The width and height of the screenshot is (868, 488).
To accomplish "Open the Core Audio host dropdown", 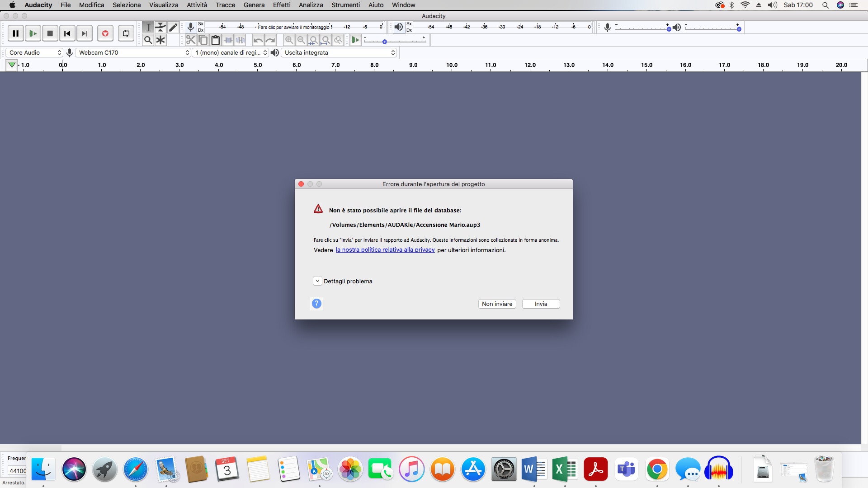I will point(34,53).
